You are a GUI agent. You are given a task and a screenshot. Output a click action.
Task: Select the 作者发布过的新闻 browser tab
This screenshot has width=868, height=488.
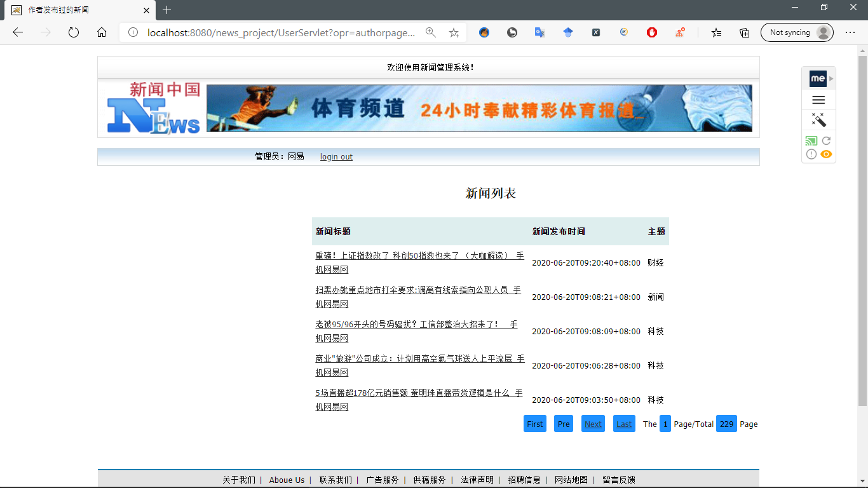tap(79, 10)
